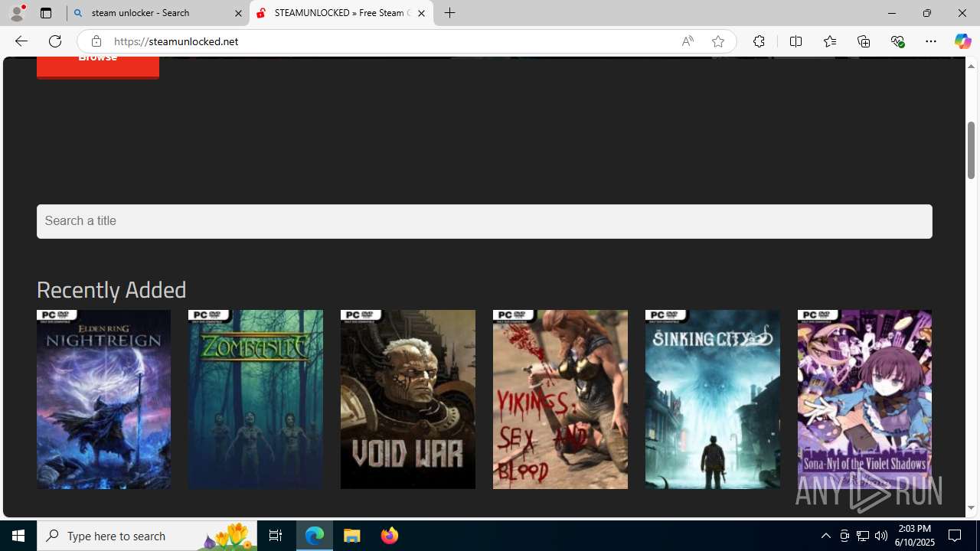Focus the Search a title field
This screenshot has width=980, height=551.
click(x=485, y=221)
